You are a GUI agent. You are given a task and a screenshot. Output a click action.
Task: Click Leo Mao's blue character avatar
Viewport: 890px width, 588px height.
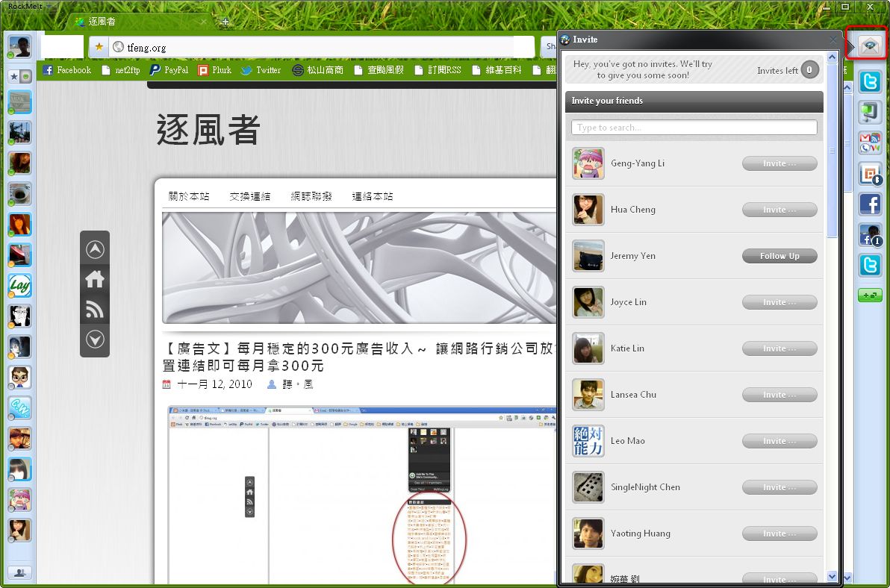pos(588,440)
